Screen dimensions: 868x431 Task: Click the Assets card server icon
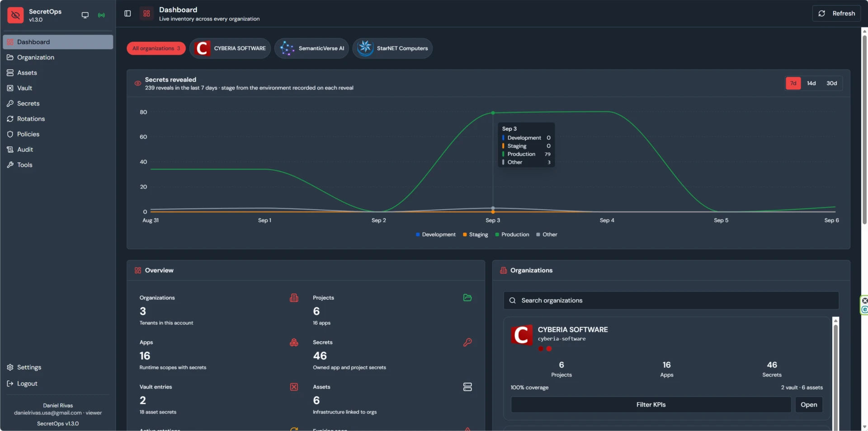point(467,387)
